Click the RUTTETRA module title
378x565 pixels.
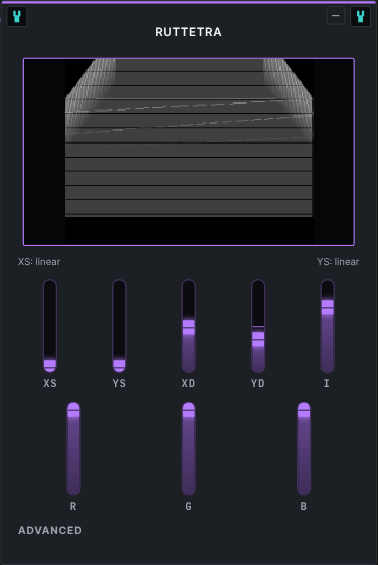(x=188, y=32)
